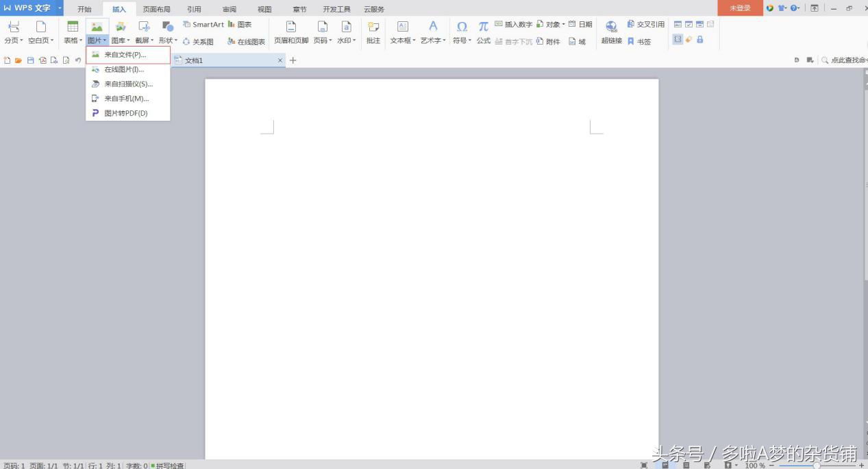
Task: Insert a 域 field
Action: (577, 42)
